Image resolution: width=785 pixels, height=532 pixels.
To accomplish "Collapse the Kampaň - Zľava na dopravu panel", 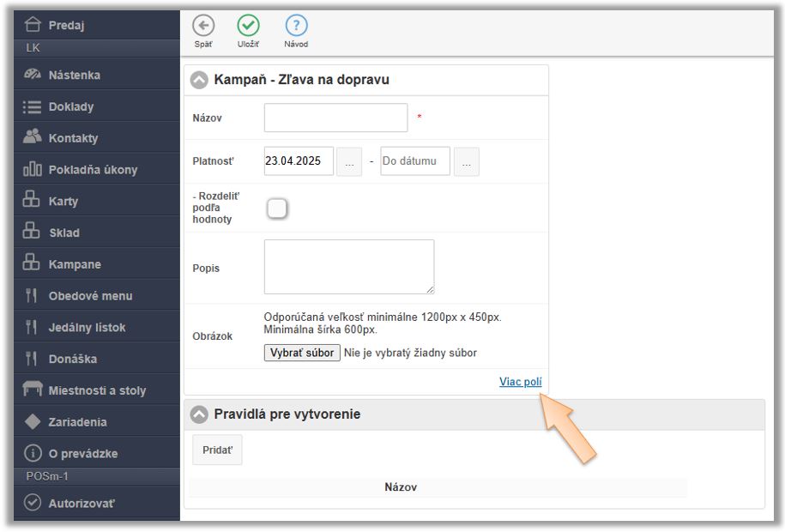I will point(199,80).
